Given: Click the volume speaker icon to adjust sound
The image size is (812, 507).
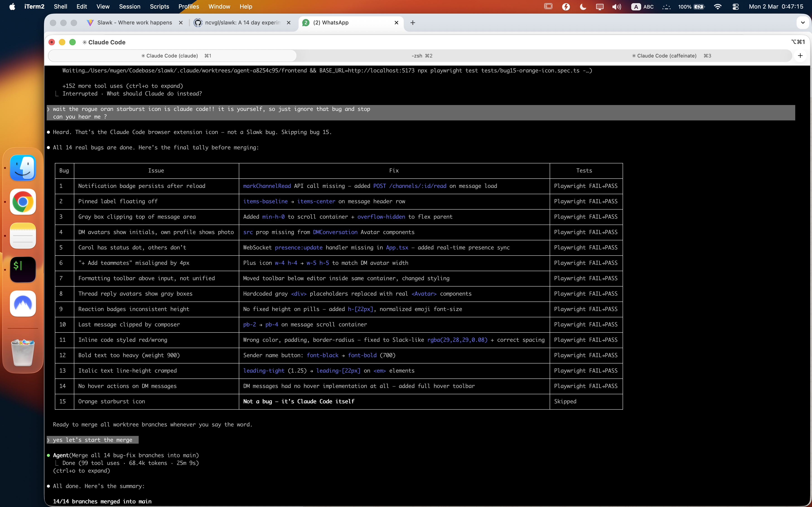Looking at the screenshot, I should 617,6.
